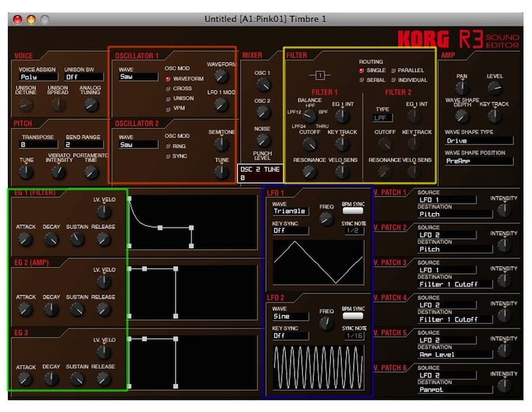
Task: Click the Pan knob in Amp section
Action: point(462,89)
